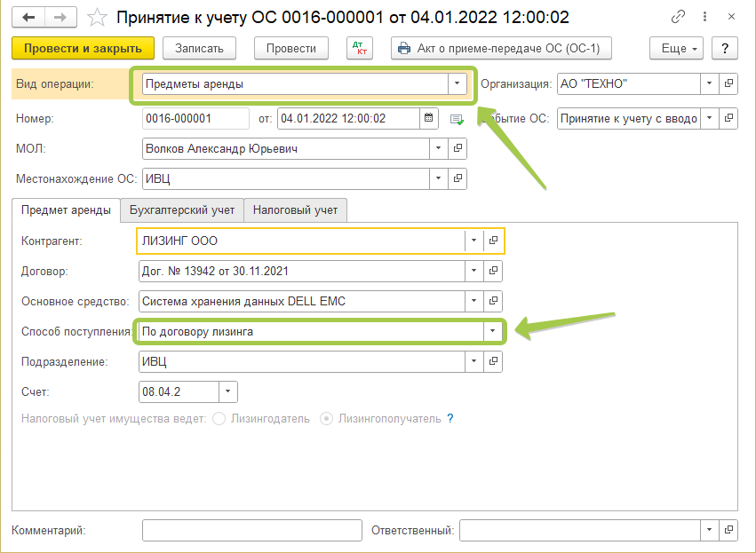Image resolution: width=756 pixels, height=553 pixels.
Task: Click Провести и закрыть button
Action: pos(84,49)
